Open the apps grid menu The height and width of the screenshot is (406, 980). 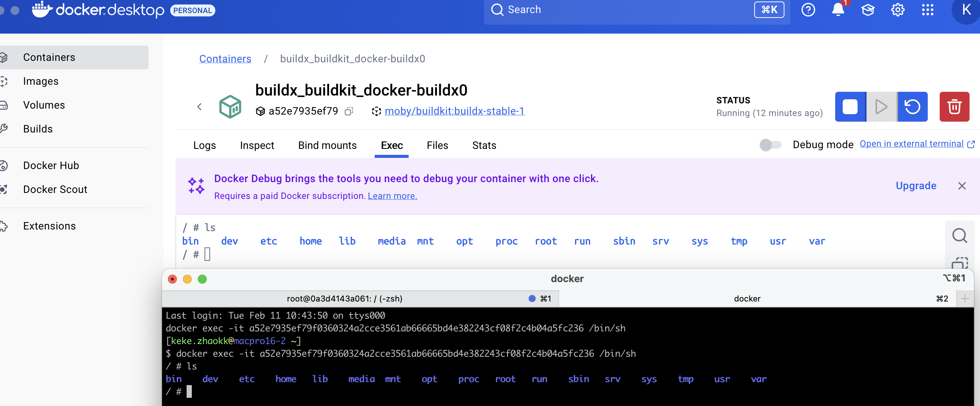[927, 10]
